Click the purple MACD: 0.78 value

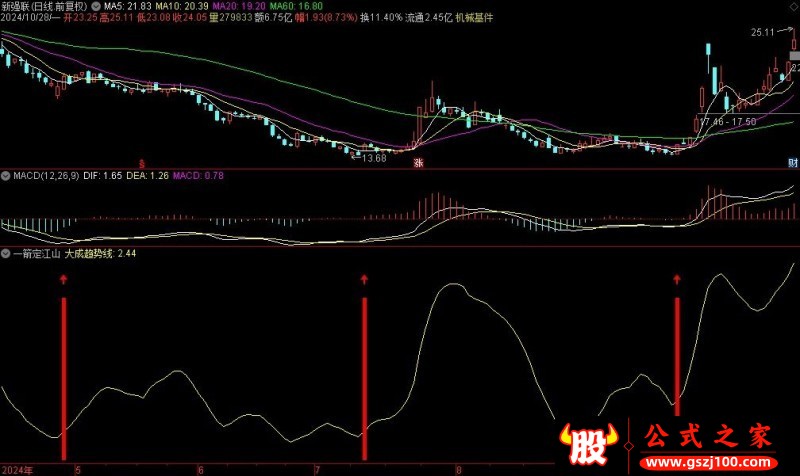tap(198, 176)
